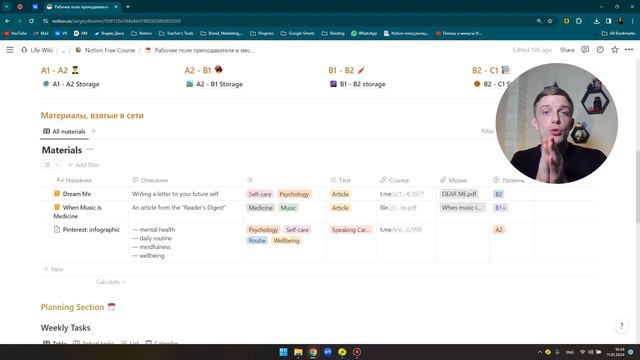This screenshot has width=640, height=360.
Task: Switch to the Actual tasks view tab
Action: [93, 343]
